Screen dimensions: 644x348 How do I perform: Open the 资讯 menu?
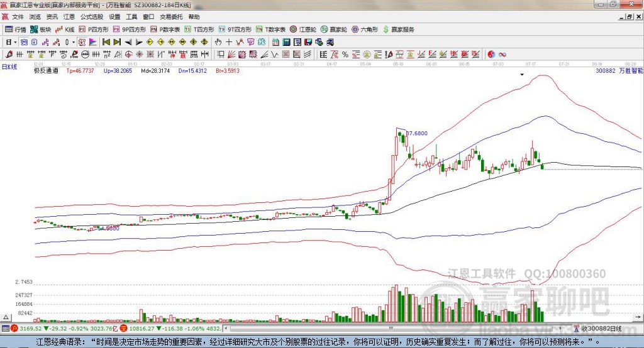pos(52,17)
